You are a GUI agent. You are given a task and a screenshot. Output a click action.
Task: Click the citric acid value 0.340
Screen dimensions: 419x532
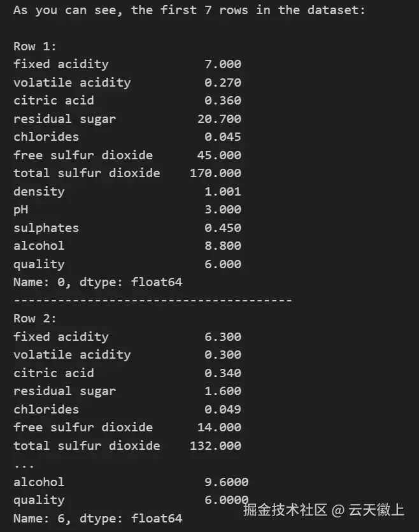point(223,373)
